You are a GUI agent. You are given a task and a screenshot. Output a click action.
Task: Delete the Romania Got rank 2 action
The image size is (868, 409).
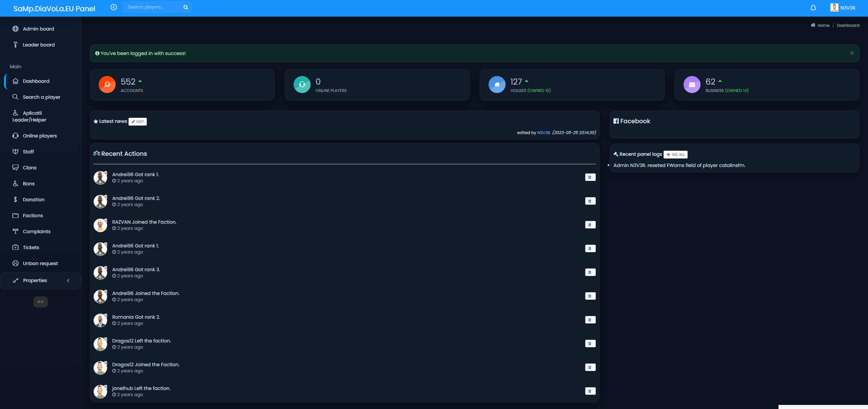tap(590, 320)
